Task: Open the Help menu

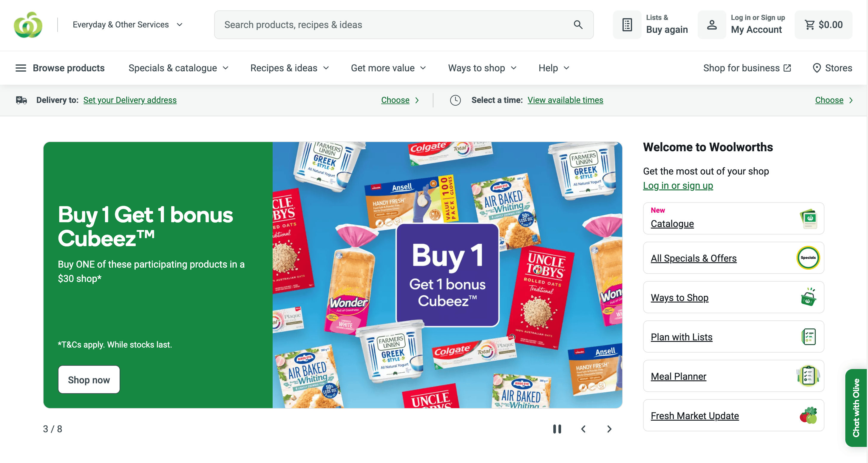Action: coord(554,68)
